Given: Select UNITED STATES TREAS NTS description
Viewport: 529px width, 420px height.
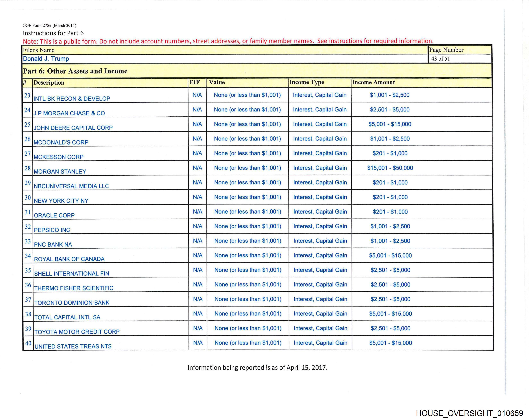Looking at the screenshot, I should pos(73,346).
